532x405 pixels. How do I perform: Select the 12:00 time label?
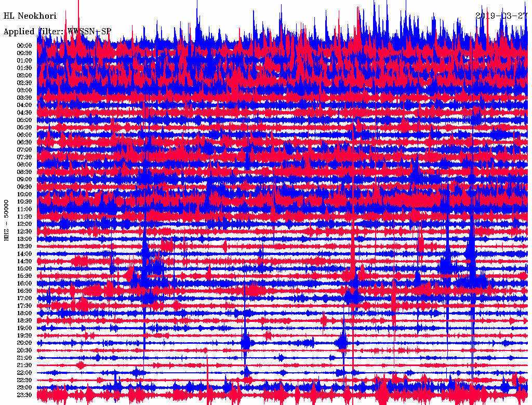(x=24, y=224)
